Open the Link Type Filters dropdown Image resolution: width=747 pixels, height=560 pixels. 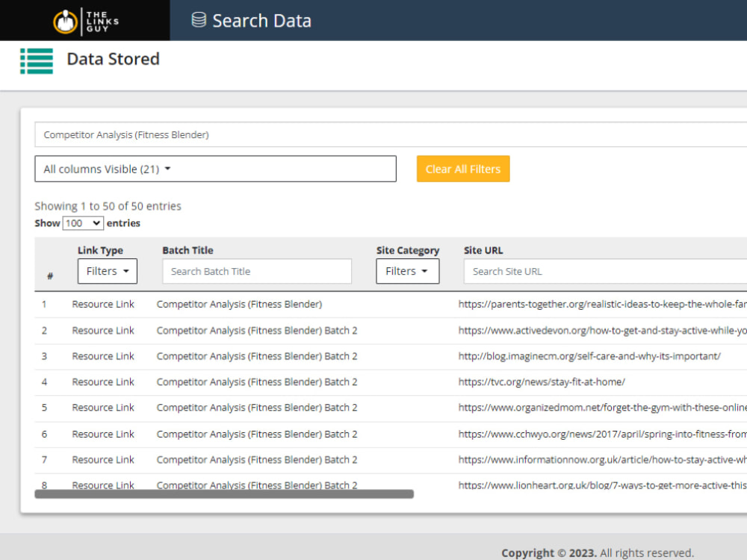tap(107, 271)
